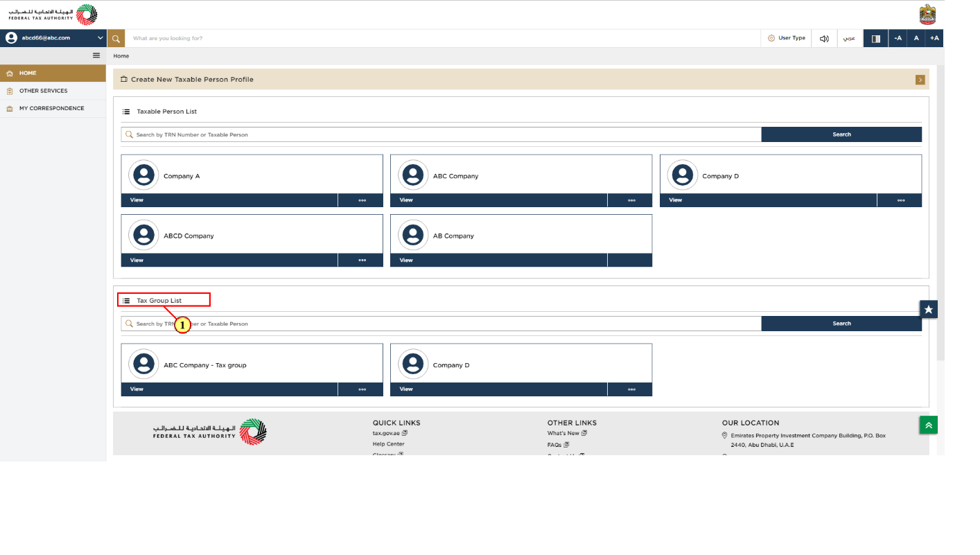Click the text-to-speech speaker icon
This screenshot has width=980, height=555.
pyautogui.click(x=824, y=38)
